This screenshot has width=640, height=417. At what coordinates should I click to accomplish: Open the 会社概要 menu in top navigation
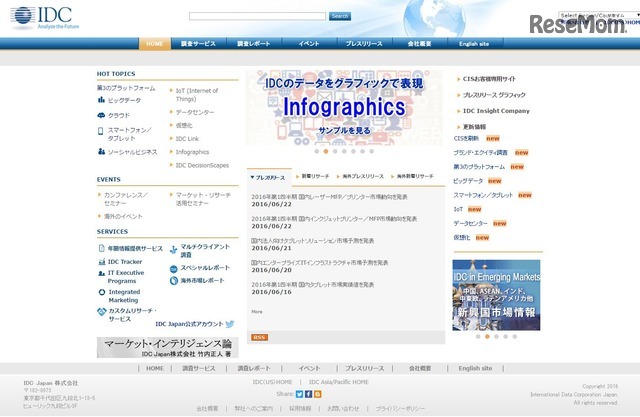tap(420, 44)
